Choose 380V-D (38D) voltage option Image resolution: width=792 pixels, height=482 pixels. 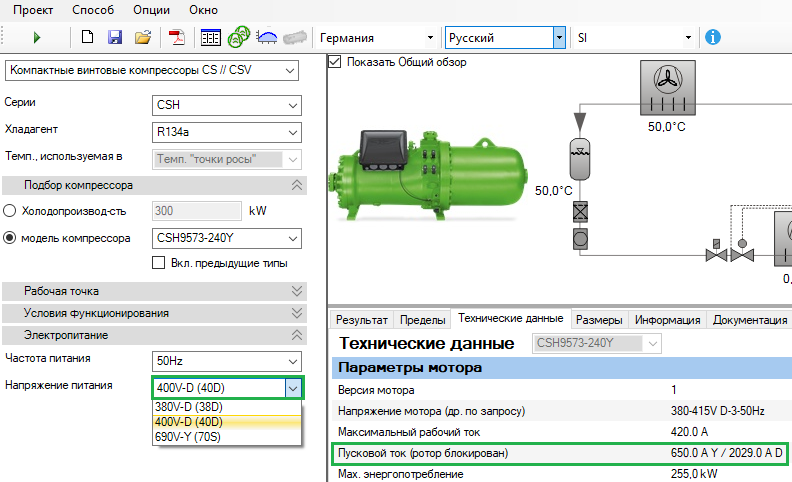pos(189,407)
